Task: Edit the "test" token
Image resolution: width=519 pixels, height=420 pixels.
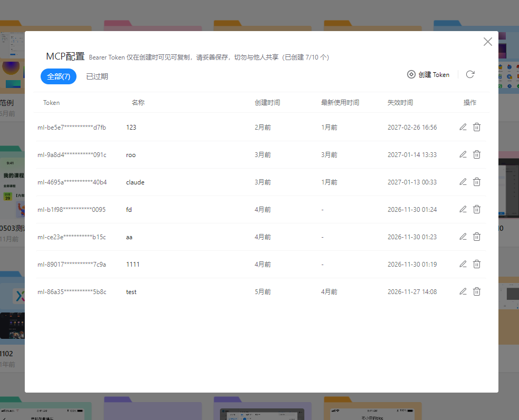Action: pos(463,291)
